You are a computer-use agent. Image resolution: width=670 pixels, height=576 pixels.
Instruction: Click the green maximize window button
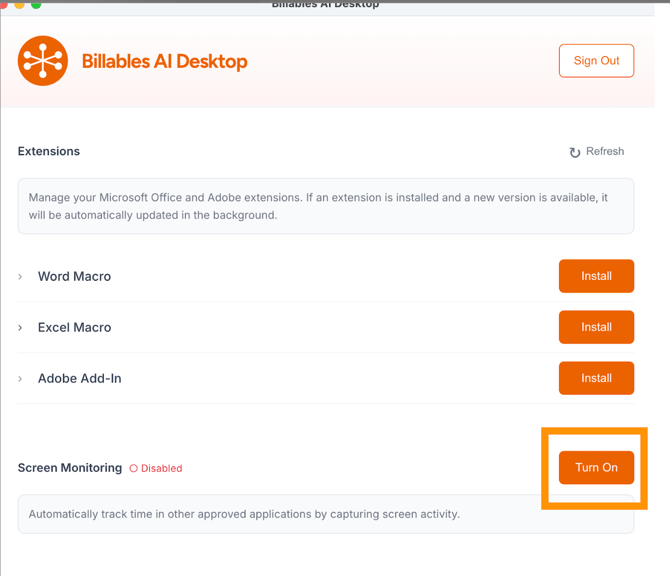(x=36, y=4)
